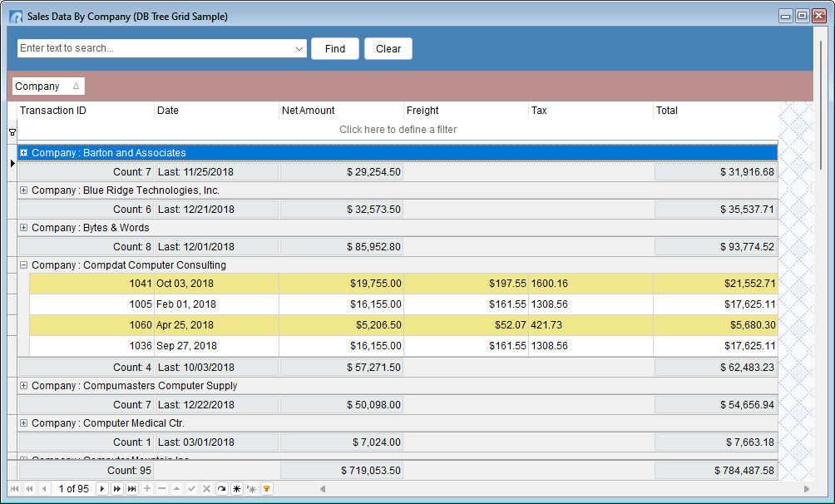The height and width of the screenshot is (504, 835).
Task: Click the cancel edit X icon
Action: click(x=206, y=488)
